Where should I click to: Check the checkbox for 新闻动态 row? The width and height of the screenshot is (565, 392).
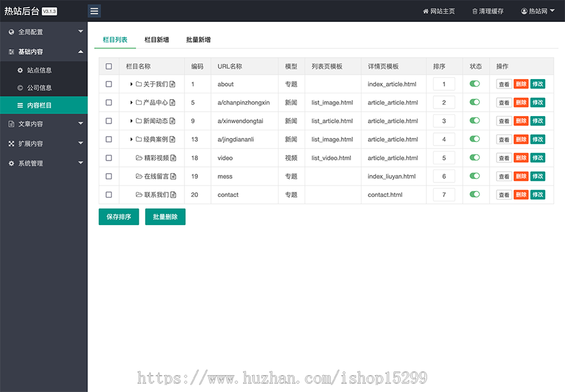(x=109, y=121)
